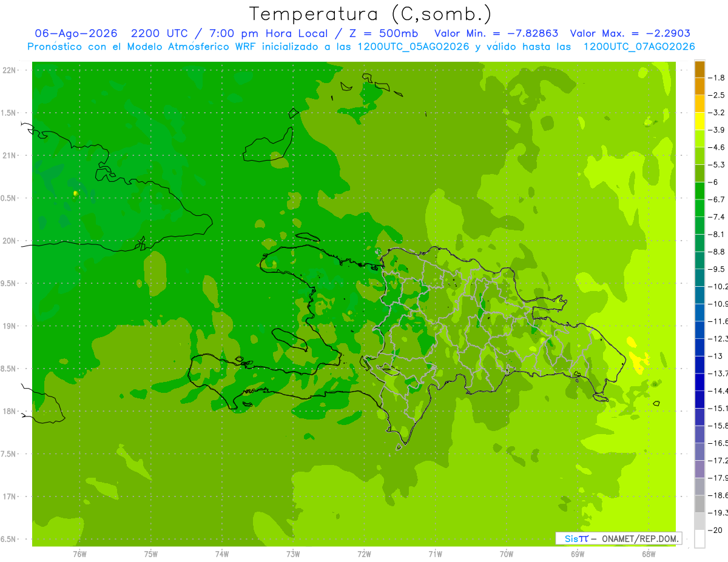This screenshot has height=562, width=728.
Task: Click the "-20" colorbar value
Action: click(x=716, y=530)
